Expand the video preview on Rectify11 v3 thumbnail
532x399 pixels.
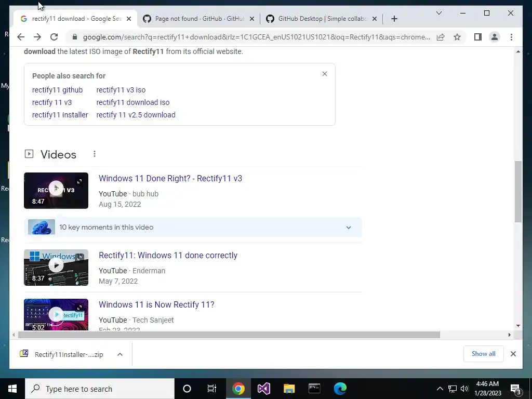[79, 181]
